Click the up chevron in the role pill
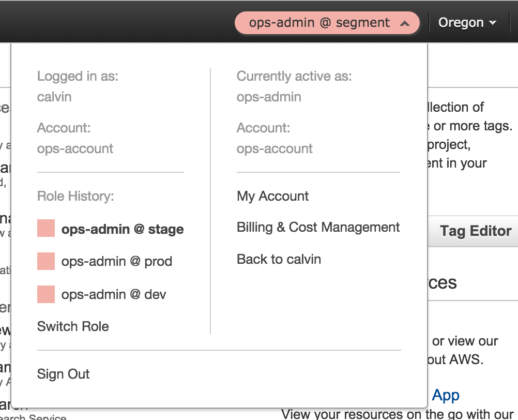The image size is (518, 420). pyautogui.click(x=405, y=23)
